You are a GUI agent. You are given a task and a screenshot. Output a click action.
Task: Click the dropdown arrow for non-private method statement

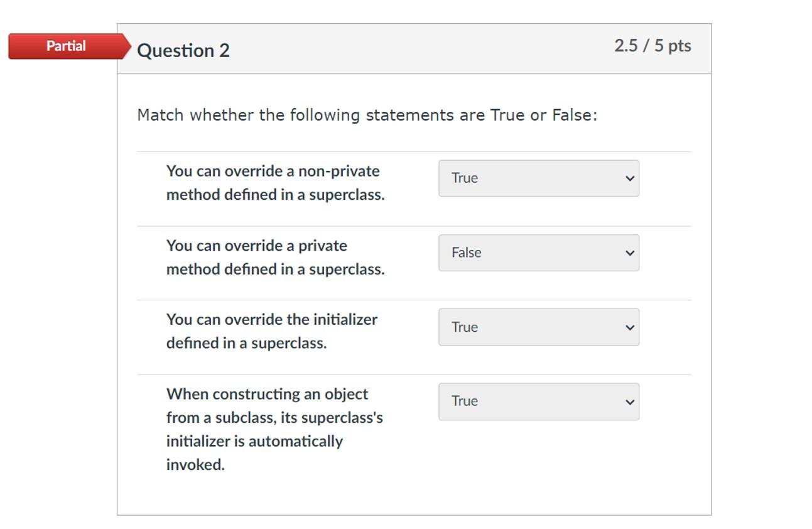click(x=630, y=178)
